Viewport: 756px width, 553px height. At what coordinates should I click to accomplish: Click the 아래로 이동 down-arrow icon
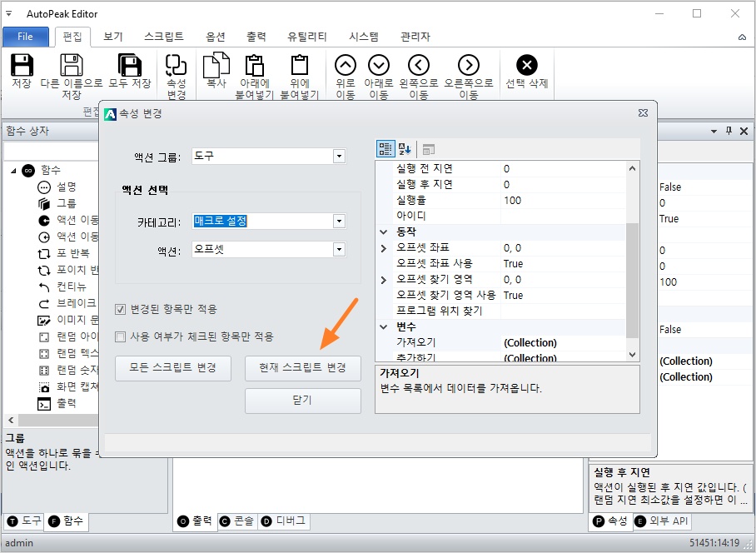pos(379,65)
